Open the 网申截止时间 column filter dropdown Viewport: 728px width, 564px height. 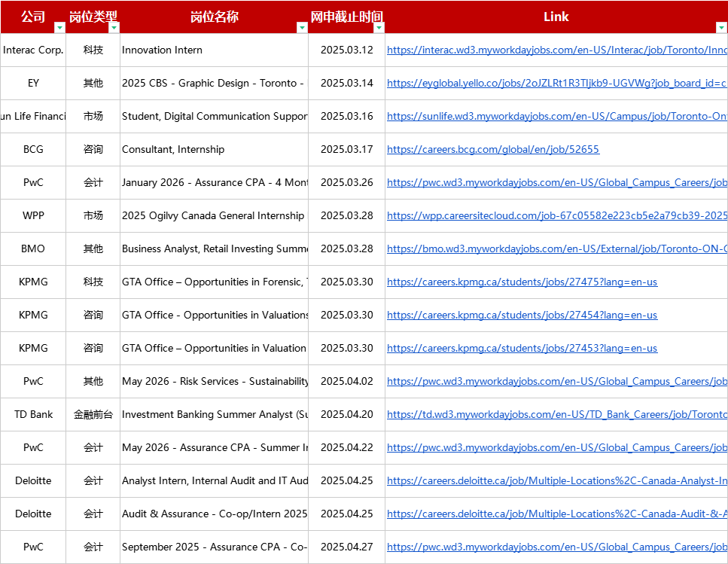coord(379,28)
